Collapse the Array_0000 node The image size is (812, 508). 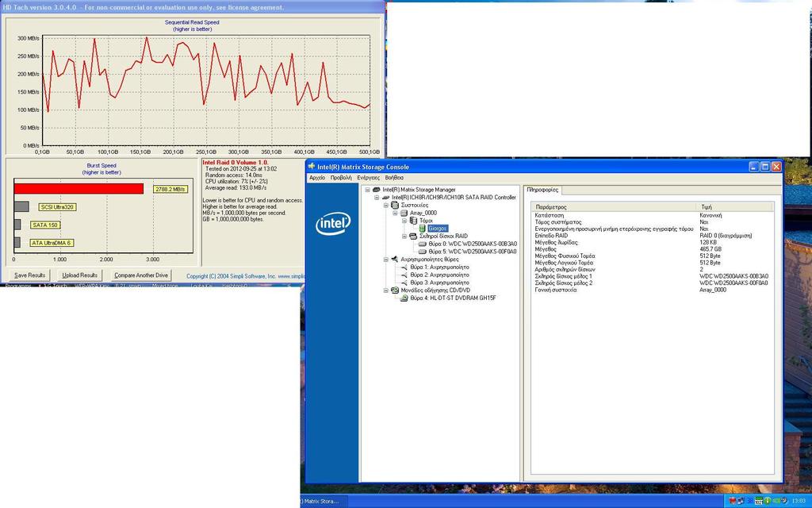(x=396, y=213)
